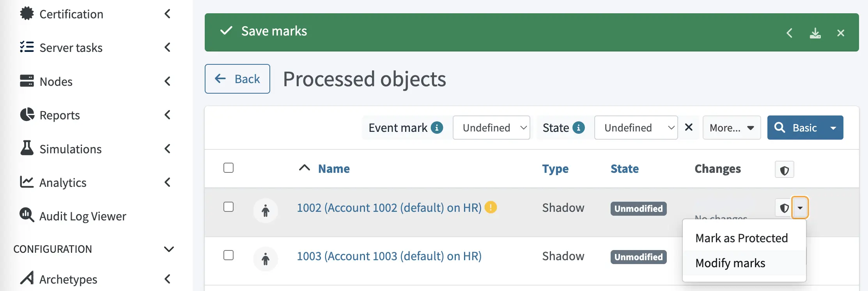Sort the table by Name column
Screen dimensions: 868x291
coord(334,169)
